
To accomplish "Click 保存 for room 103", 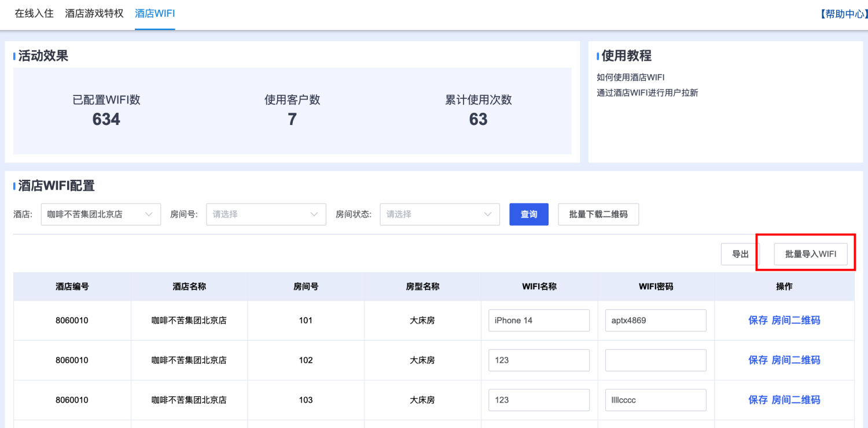I will (x=758, y=400).
